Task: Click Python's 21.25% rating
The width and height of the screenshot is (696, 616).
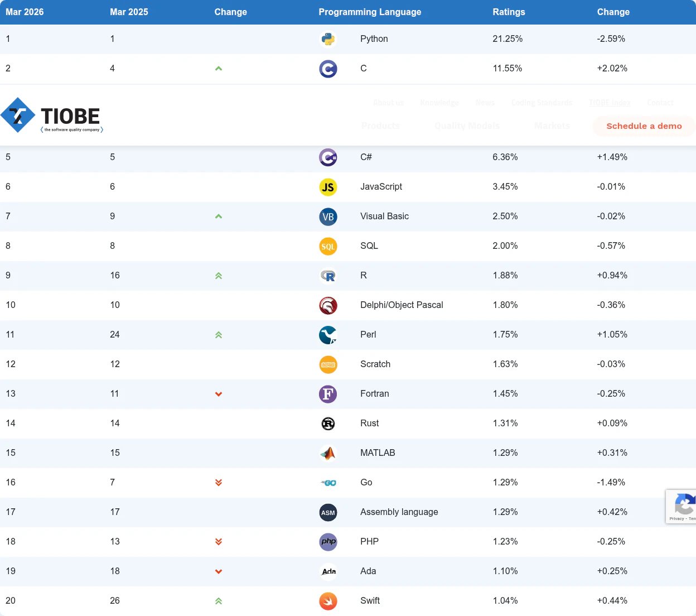Action: (x=507, y=39)
